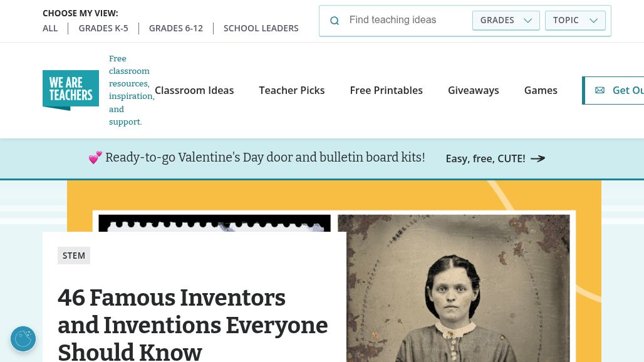The image size is (644, 362).
Task: Click the search magnifier icon
Action: tap(335, 21)
